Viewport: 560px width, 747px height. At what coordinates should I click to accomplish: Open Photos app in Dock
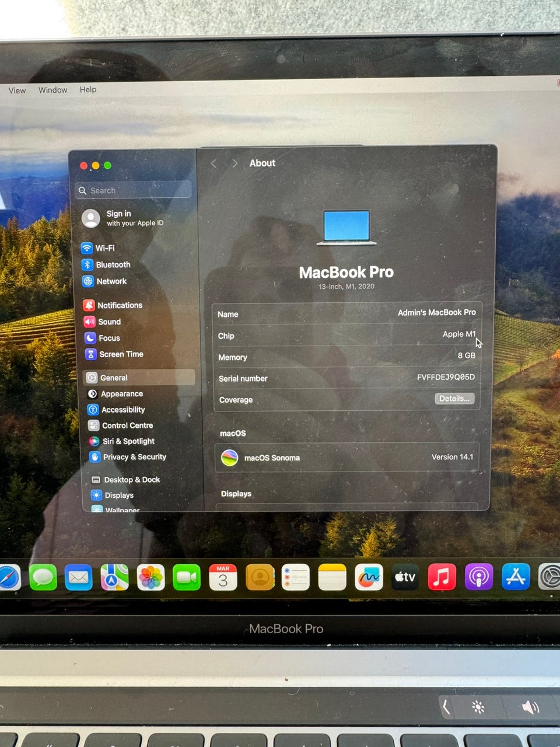151,578
